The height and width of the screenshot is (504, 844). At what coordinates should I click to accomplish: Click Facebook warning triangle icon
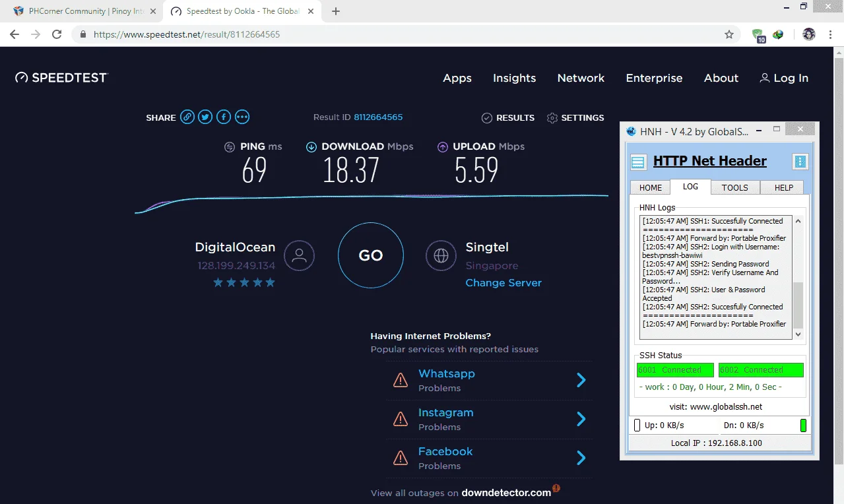400,458
